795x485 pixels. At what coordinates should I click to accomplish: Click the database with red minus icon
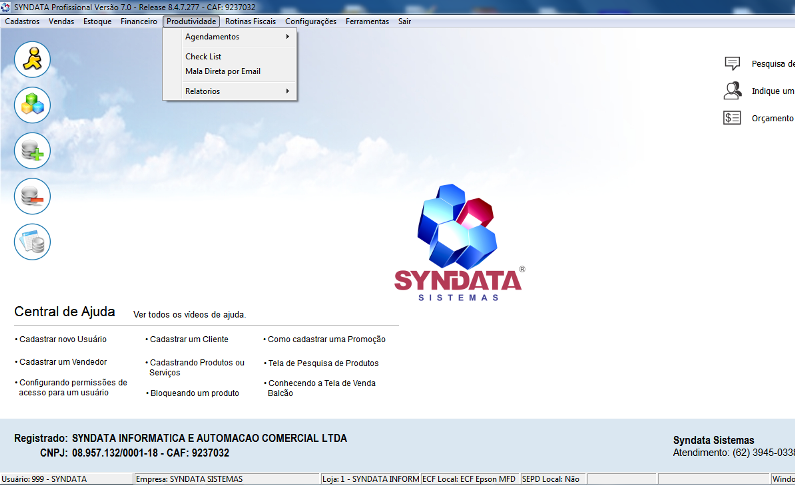(x=32, y=196)
